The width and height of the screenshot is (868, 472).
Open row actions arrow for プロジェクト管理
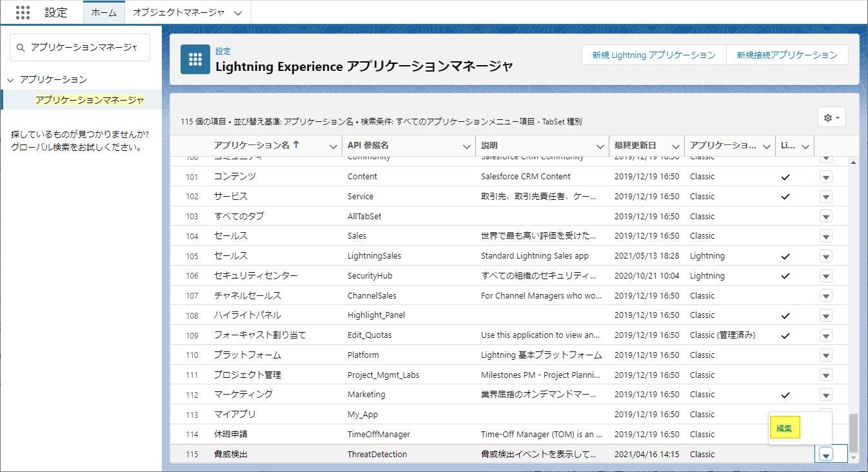click(x=826, y=375)
